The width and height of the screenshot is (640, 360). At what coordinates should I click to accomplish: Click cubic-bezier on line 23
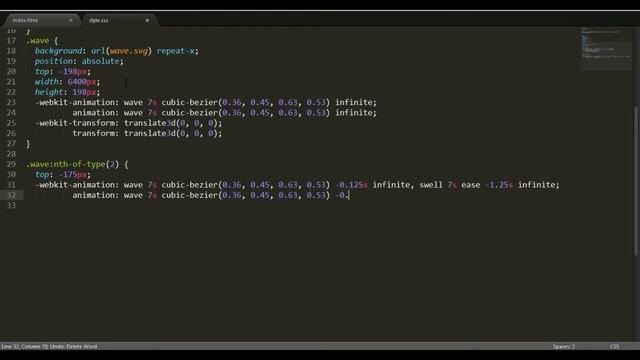pos(190,102)
